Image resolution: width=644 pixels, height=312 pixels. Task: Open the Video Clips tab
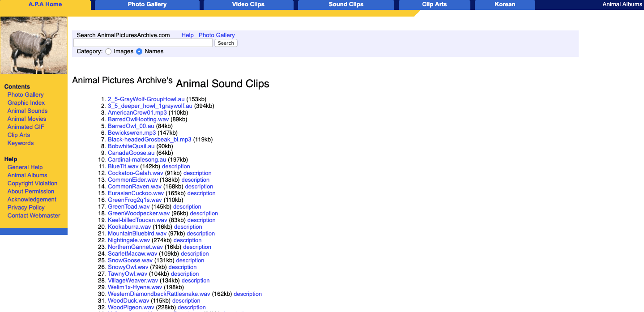(x=248, y=4)
